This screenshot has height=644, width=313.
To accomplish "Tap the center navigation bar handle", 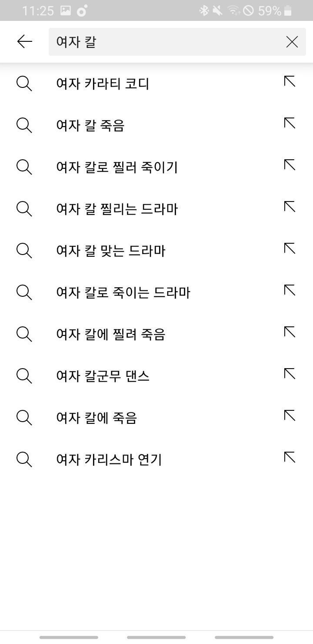I will coord(156,637).
